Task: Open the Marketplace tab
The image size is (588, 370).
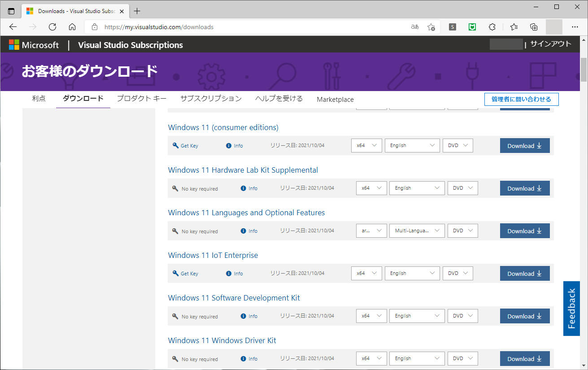Action: [x=335, y=100]
